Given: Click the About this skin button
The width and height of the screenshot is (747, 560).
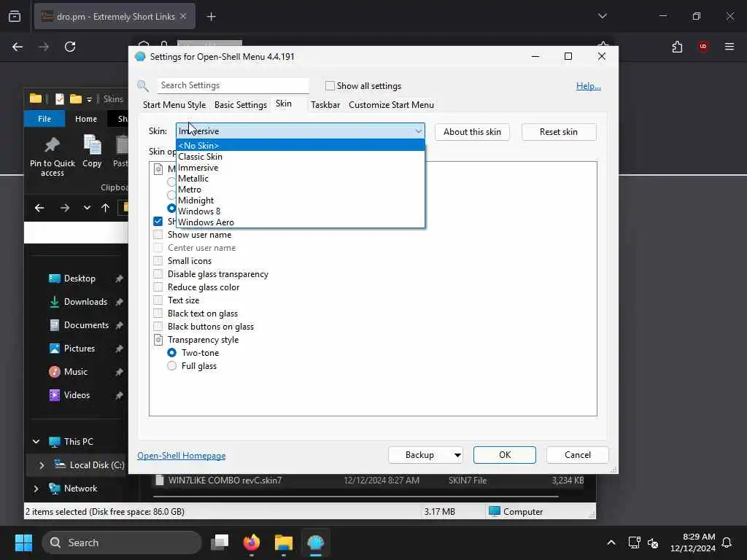Looking at the screenshot, I should click(x=472, y=132).
